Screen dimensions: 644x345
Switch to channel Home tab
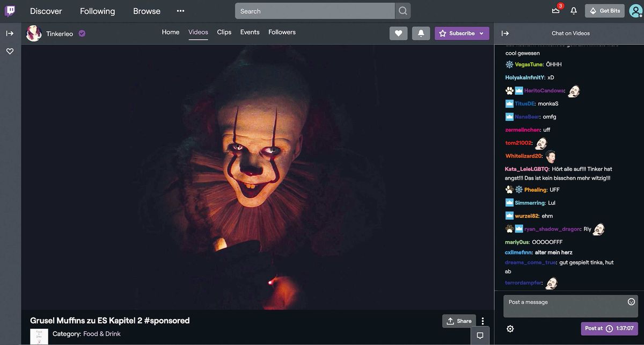coord(171,32)
